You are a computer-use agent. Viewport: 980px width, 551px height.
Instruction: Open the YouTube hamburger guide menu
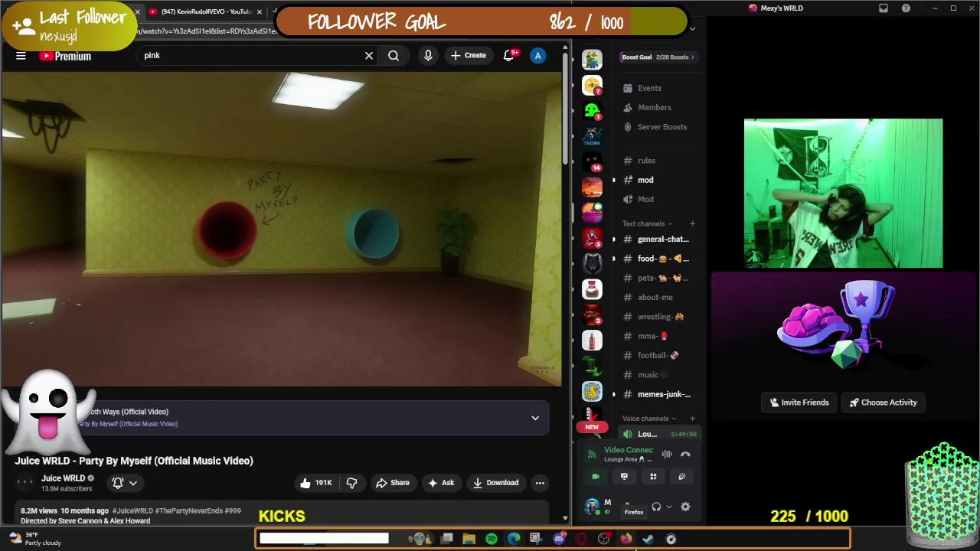[x=21, y=56]
